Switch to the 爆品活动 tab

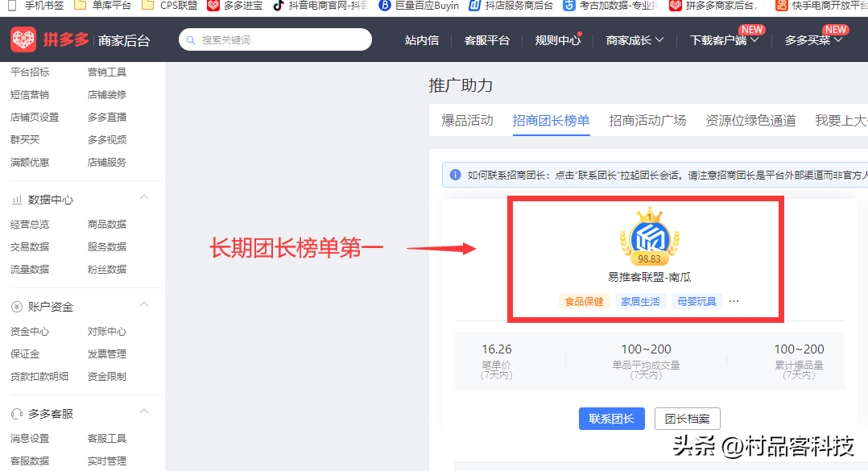[x=467, y=118]
